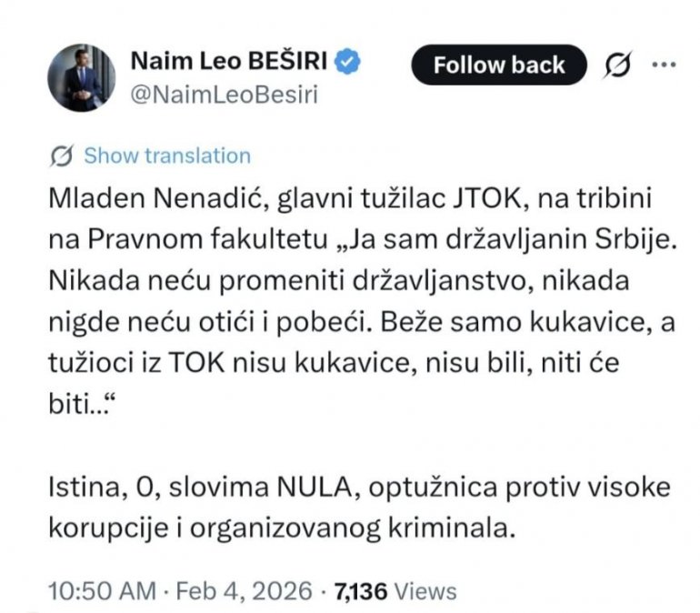This screenshot has height=613, width=700.
Task: Click the display name Naim Leo BEŠIRI
Action: [x=233, y=62]
